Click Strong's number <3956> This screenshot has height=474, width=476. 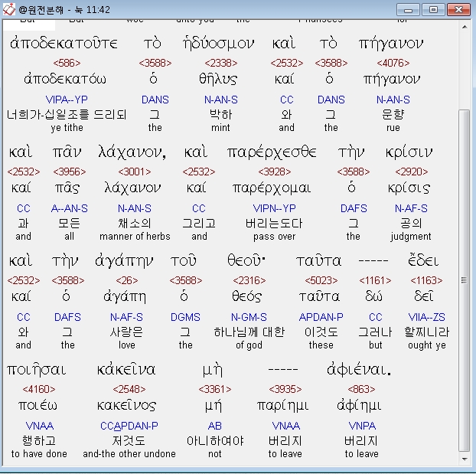(x=70, y=172)
